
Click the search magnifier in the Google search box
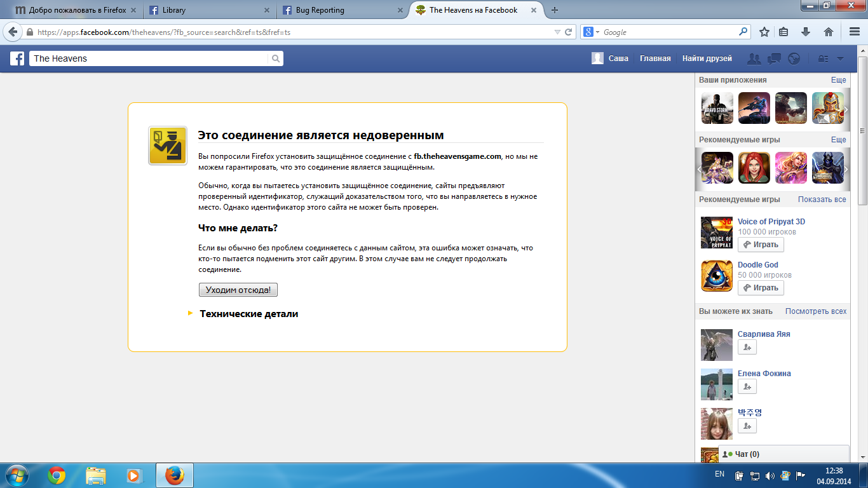point(743,32)
